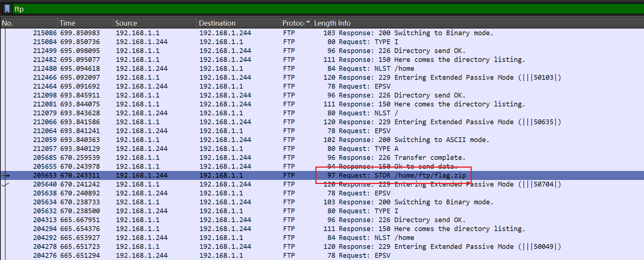The image size is (644, 260).
Task: Select packet 215086 Switching to Binary mode
Action: click(x=416, y=33)
